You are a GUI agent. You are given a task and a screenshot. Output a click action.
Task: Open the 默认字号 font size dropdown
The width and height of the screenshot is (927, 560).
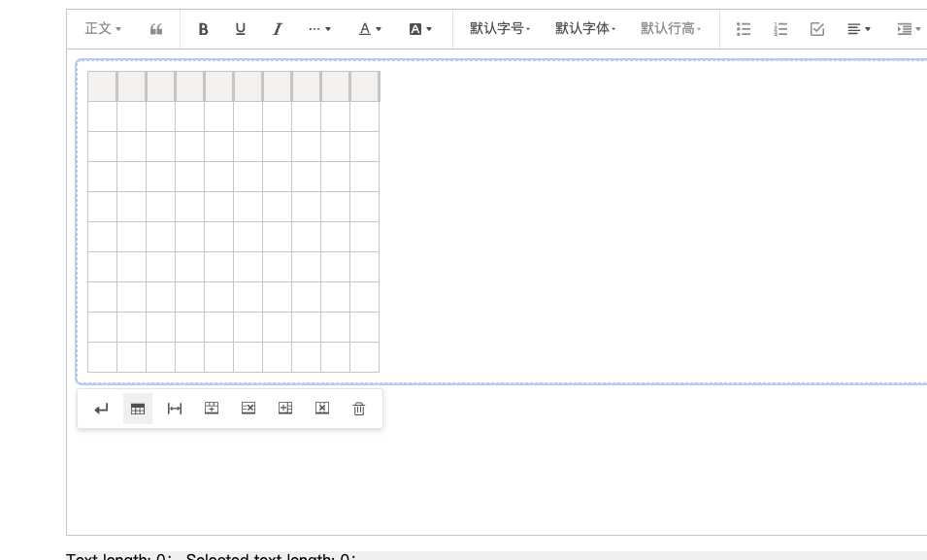pos(500,29)
